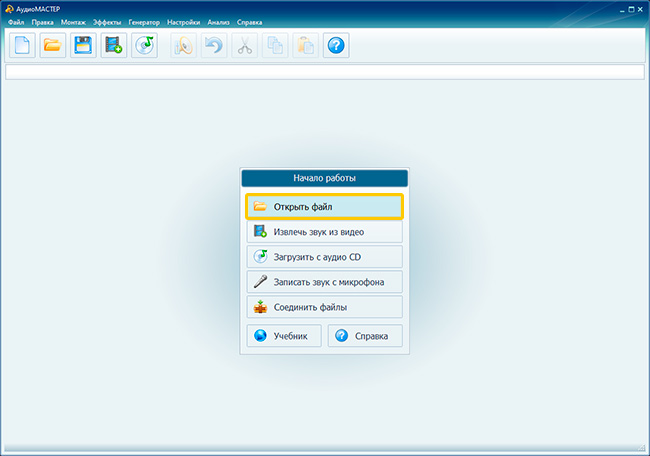Click the Paste clipboard toolbar icon
The width and height of the screenshot is (650, 456).
tap(306, 45)
